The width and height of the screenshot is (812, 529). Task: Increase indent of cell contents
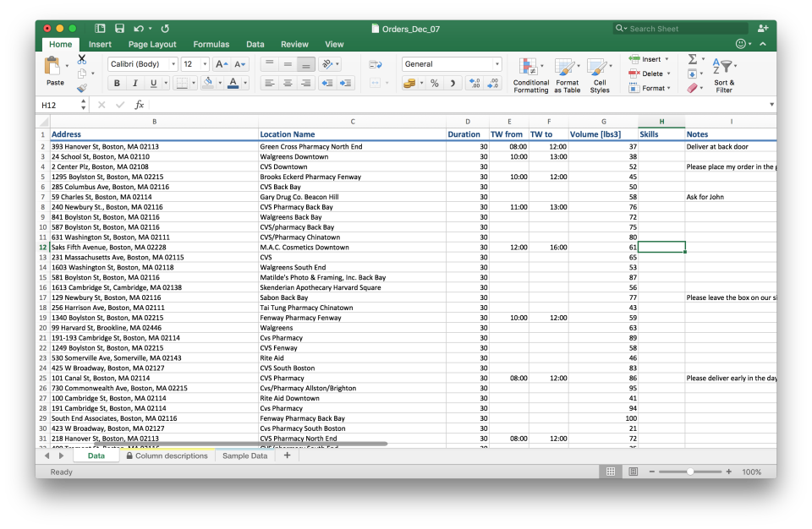pos(345,83)
